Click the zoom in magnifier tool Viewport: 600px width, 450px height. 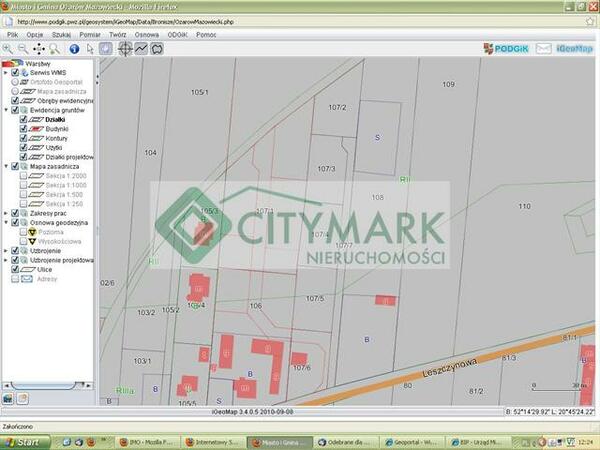tap(8, 48)
